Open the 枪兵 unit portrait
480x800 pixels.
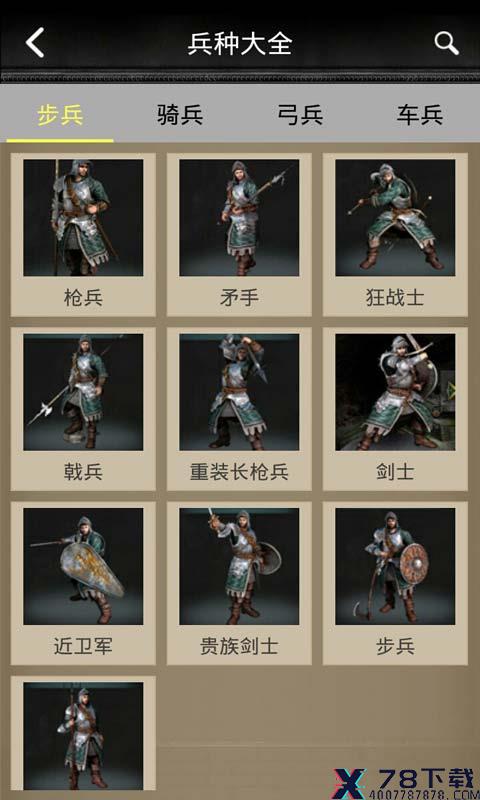pyautogui.click(x=83, y=218)
